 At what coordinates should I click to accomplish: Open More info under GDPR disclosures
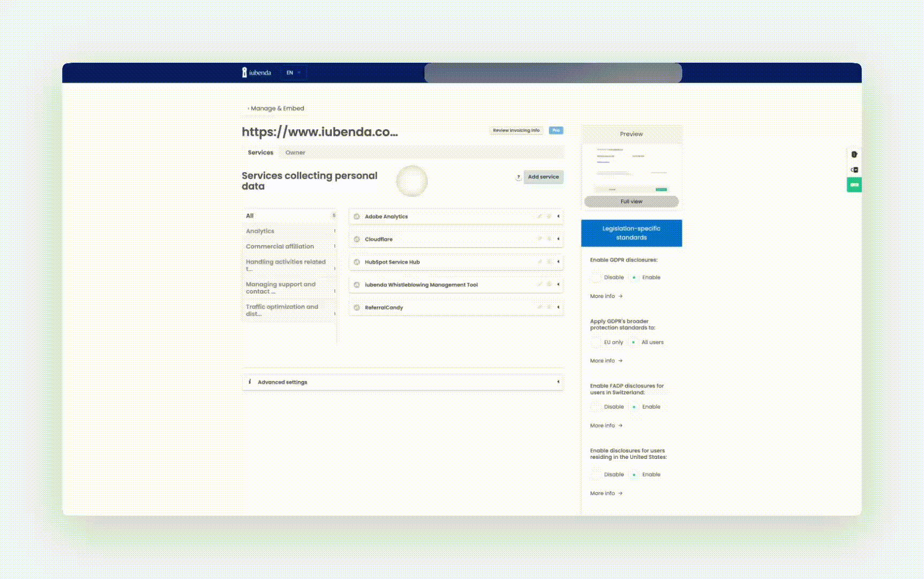point(606,296)
